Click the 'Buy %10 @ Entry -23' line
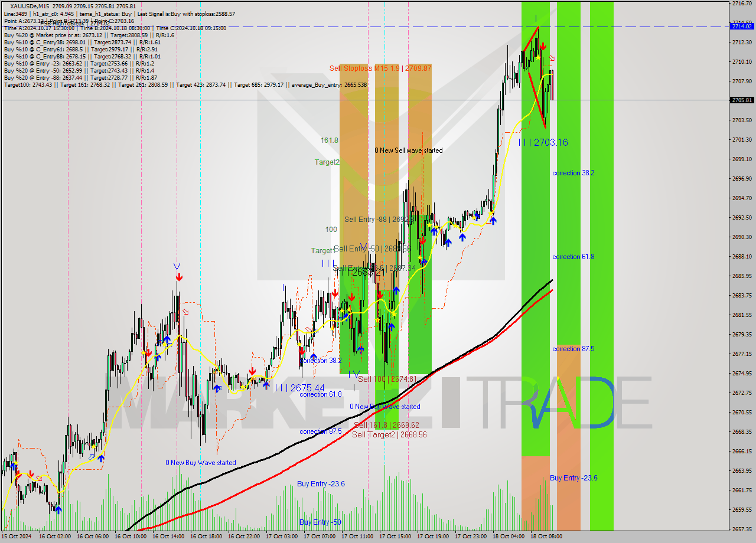The image size is (756, 543). click(79, 63)
